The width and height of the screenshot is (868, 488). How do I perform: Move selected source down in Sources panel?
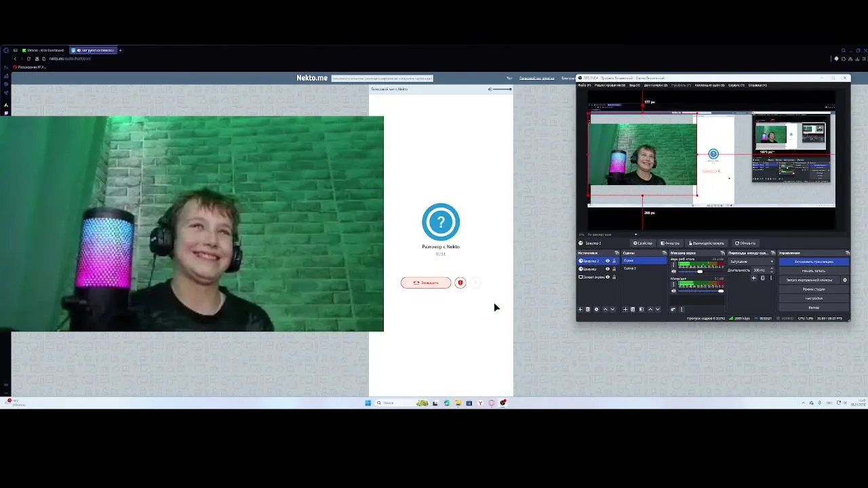(x=613, y=309)
